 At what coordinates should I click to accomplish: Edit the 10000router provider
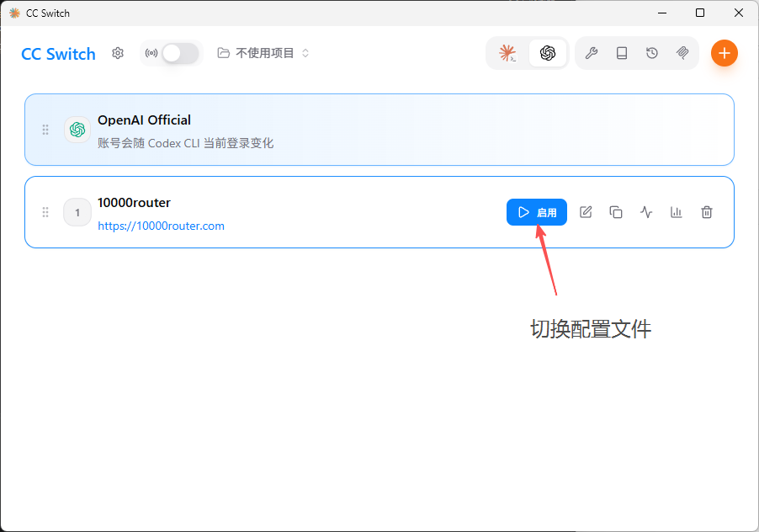pos(586,212)
